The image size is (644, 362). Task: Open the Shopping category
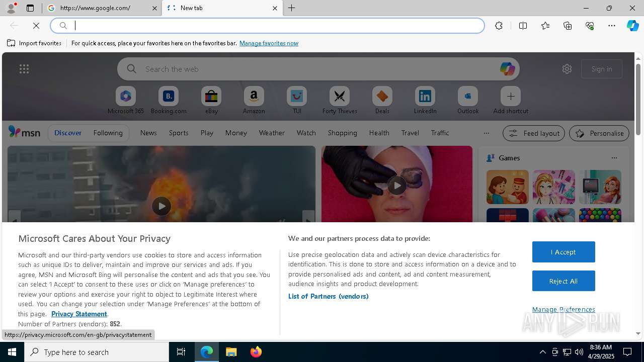click(343, 133)
